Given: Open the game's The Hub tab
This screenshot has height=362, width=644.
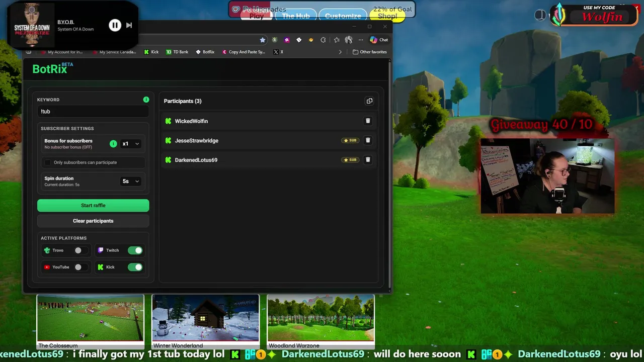Looking at the screenshot, I should pyautogui.click(x=295, y=16).
